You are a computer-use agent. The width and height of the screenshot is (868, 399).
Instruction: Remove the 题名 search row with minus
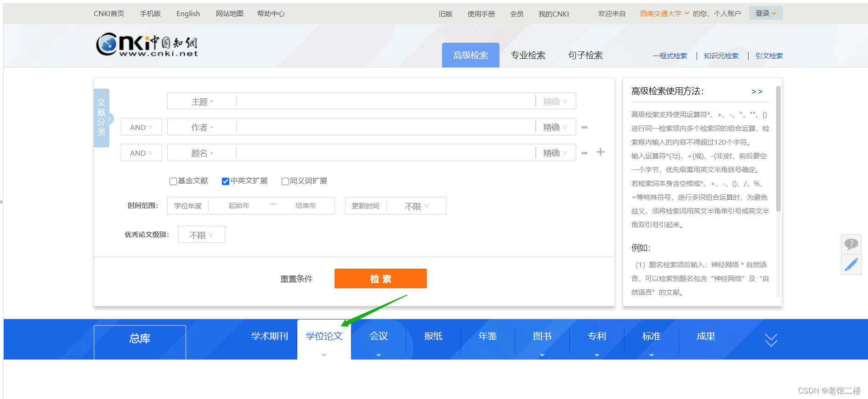[x=584, y=153]
